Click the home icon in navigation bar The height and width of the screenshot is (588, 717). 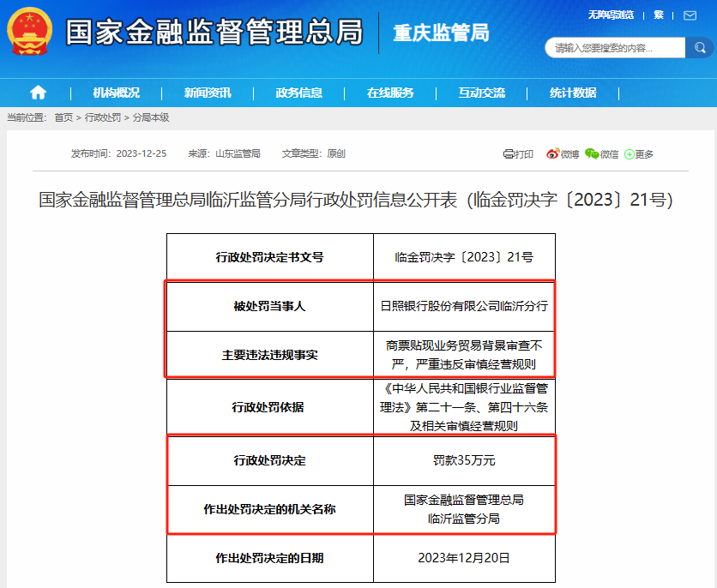[38, 93]
